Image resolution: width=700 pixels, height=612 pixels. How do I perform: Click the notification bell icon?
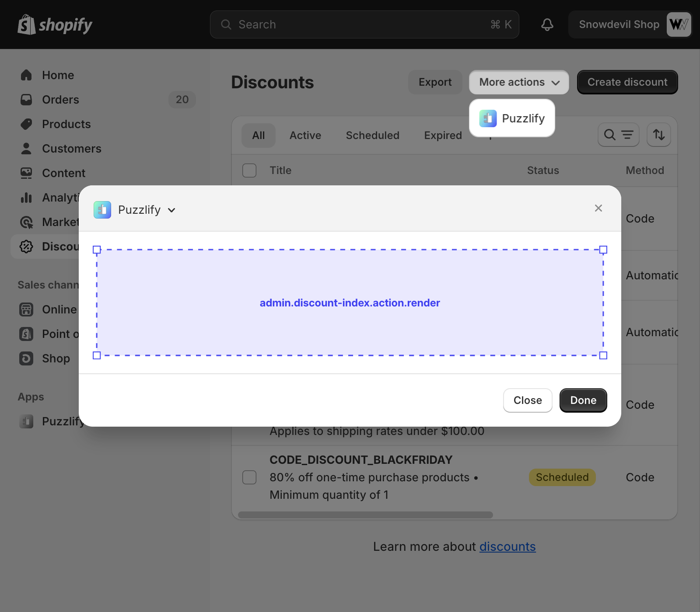(x=547, y=24)
